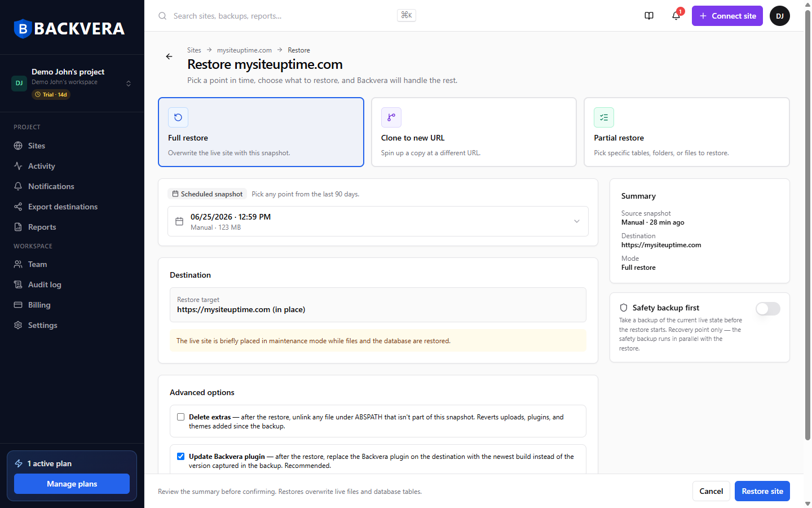
Task: Open the snapshot date dropdown chevron
Action: click(x=577, y=221)
